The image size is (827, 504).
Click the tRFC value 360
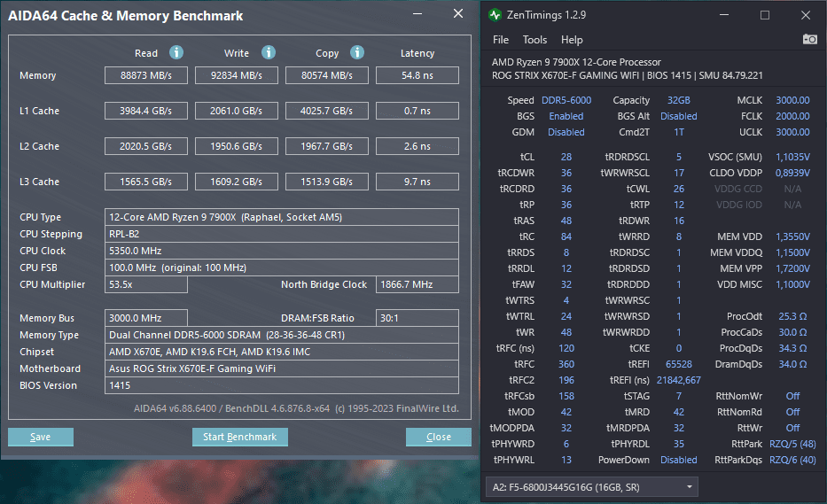coord(566,364)
